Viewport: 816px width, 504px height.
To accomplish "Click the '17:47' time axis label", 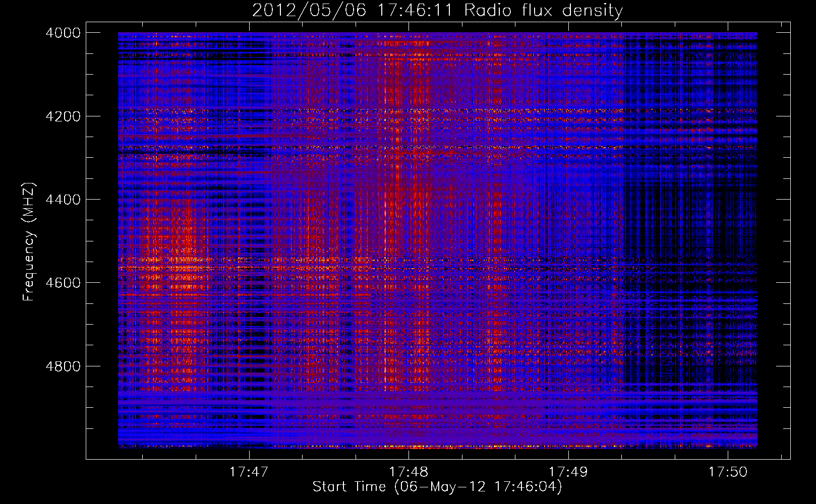I will click(249, 472).
